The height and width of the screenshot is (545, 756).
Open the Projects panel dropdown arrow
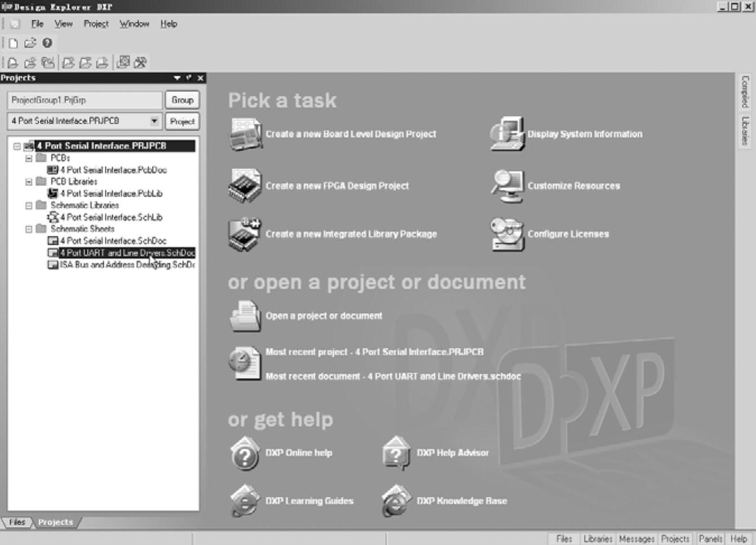[x=177, y=78]
